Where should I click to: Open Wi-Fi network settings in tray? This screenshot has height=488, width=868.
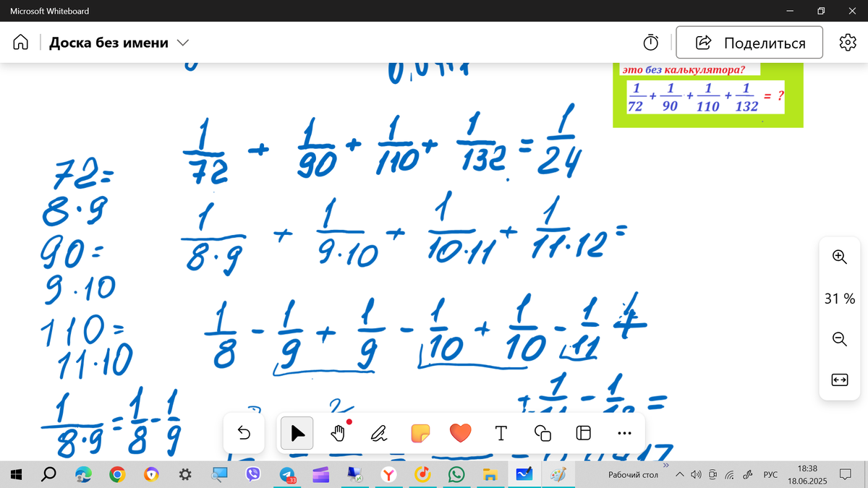tap(730, 475)
